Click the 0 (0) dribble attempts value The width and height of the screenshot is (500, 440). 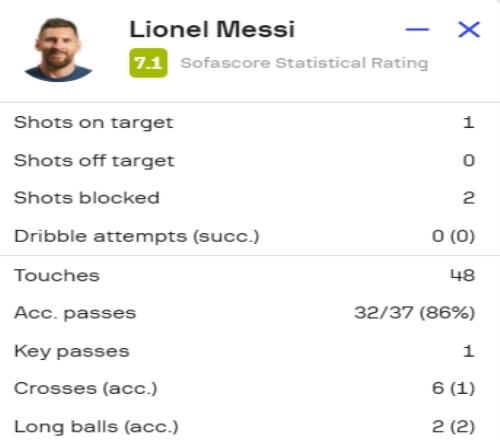(x=453, y=236)
